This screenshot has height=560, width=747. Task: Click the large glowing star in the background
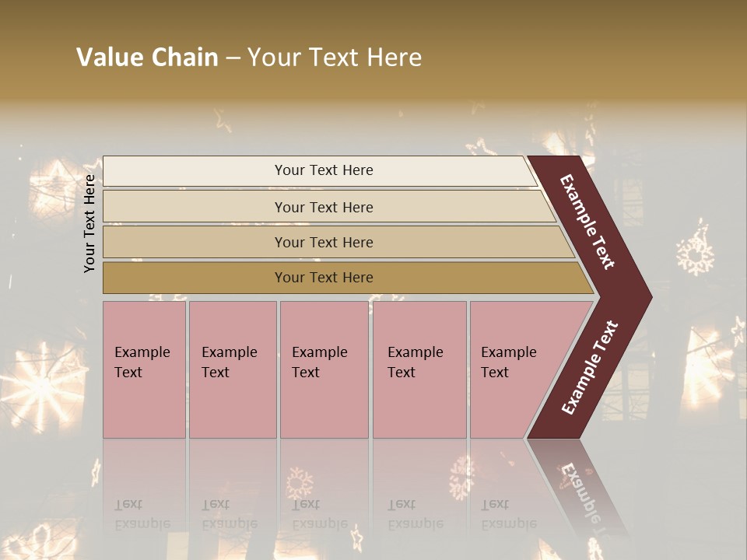[43, 387]
